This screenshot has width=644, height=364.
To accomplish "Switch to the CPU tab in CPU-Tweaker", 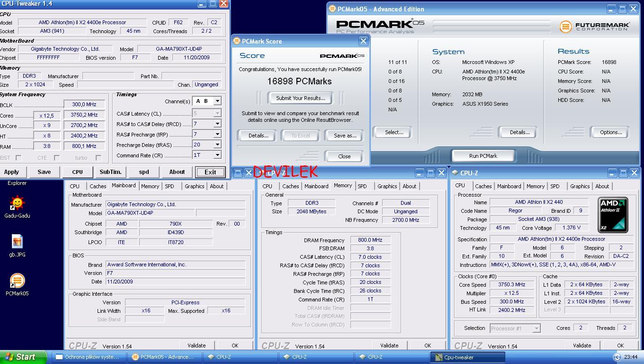I will point(77,172).
